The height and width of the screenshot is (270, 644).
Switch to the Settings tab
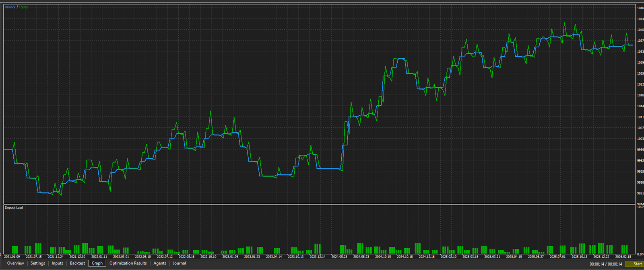[x=38, y=263]
